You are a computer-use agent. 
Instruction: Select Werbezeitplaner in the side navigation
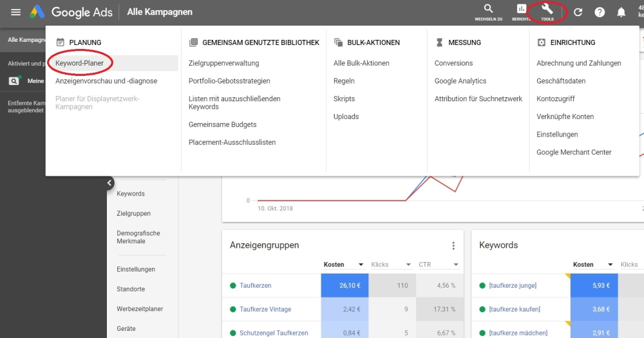pos(140,309)
